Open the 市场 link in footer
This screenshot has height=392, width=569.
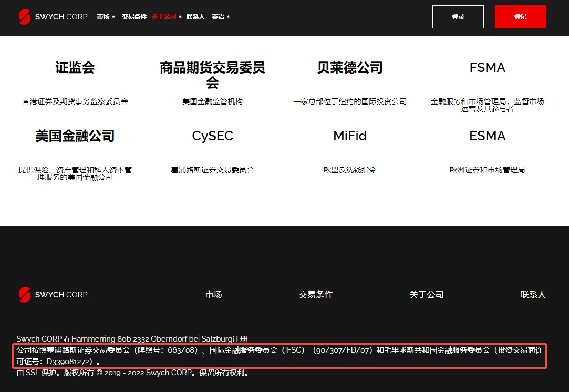point(213,294)
